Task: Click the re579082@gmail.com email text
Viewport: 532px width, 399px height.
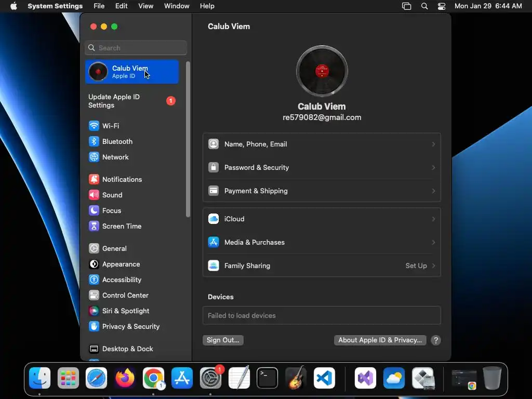Action: pos(322,117)
